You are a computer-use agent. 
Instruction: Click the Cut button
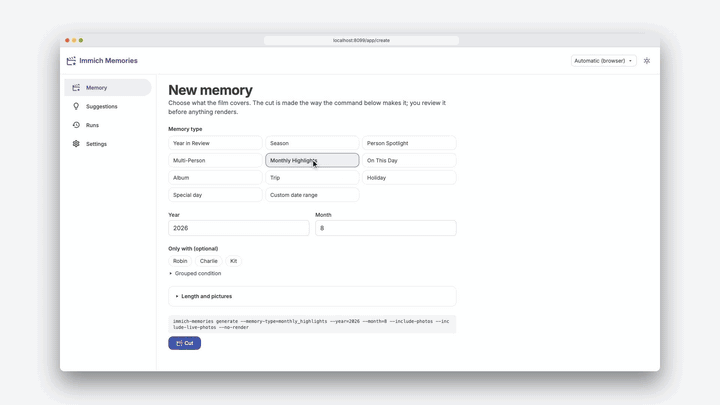[x=185, y=343]
